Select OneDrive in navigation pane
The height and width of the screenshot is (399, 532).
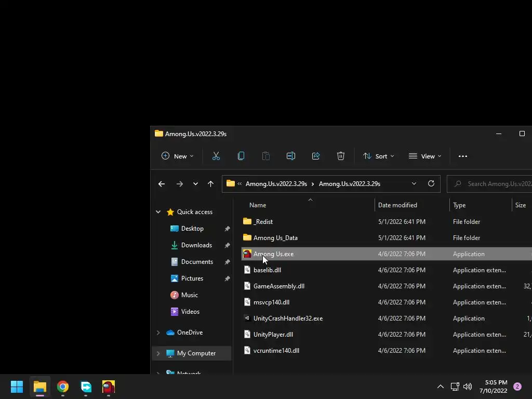click(190, 332)
